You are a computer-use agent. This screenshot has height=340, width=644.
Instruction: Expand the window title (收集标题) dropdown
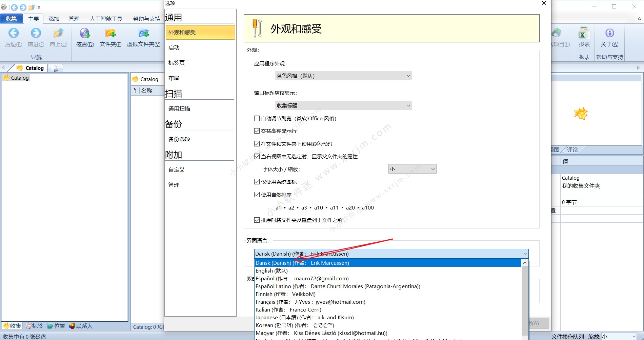click(x=343, y=105)
